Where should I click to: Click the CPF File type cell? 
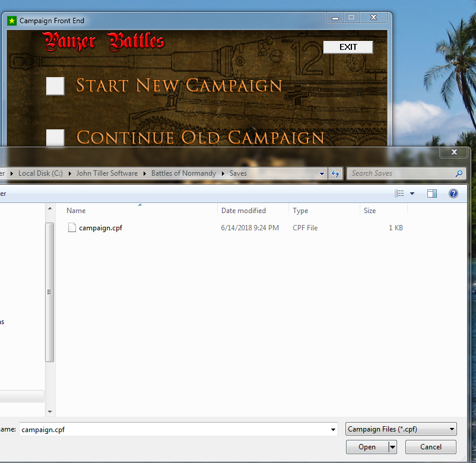tap(305, 228)
